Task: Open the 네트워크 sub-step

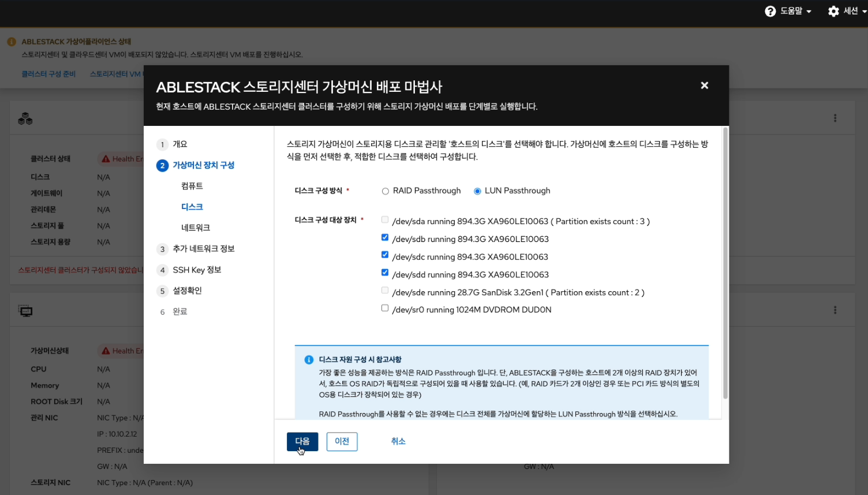Action: (x=196, y=228)
